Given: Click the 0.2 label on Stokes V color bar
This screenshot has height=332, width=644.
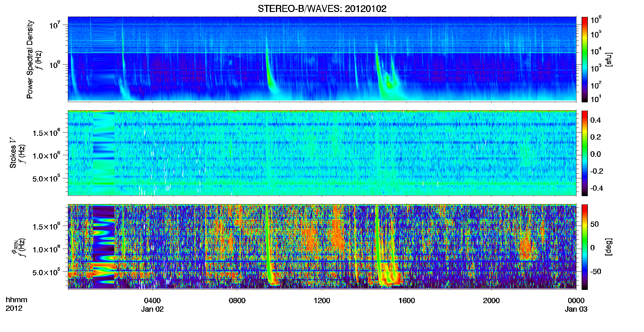Looking at the screenshot, I should (595, 137).
